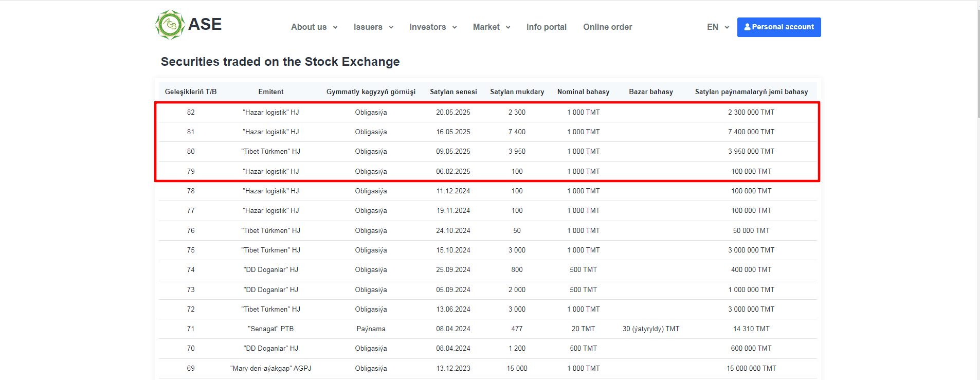Expand the Investors dropdown chevron
Screen dimensions: 980x380
[455, 27]
